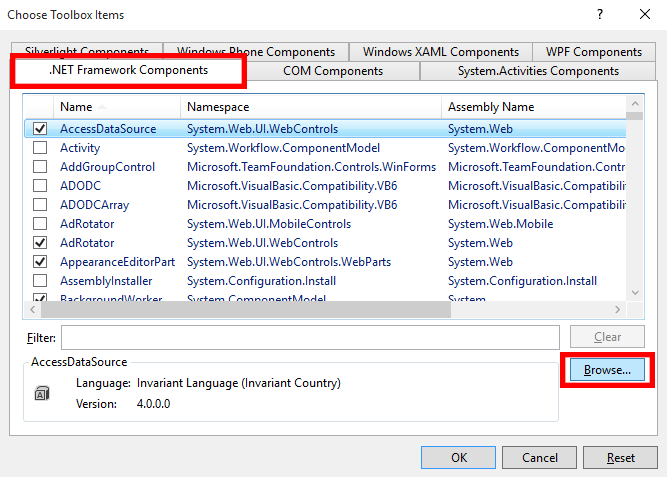The width and height of the screenshot is (667, 477).
Task: Uncheck the AccessDataSource checkbox
Action: (x=40, y=129)
